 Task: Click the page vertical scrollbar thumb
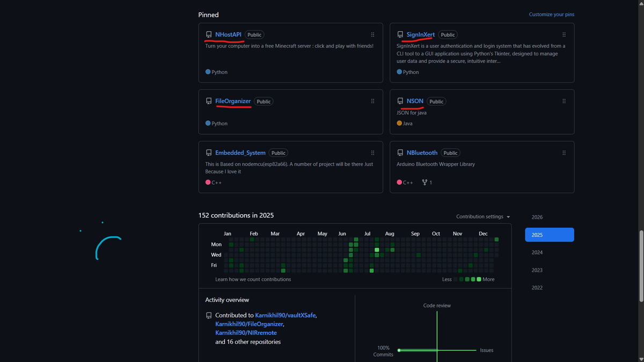pos(641,266)
